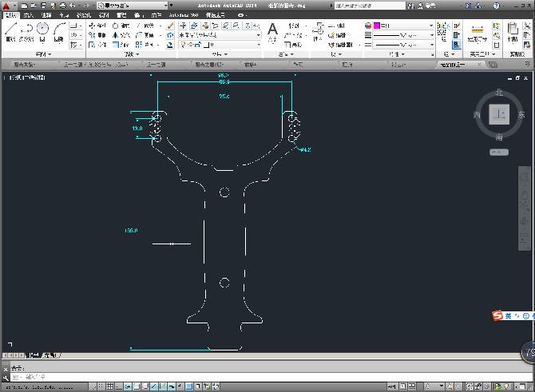Click the Stretch tool in Modify panel
The image size is (535, 392).
[x=97, y=45]
